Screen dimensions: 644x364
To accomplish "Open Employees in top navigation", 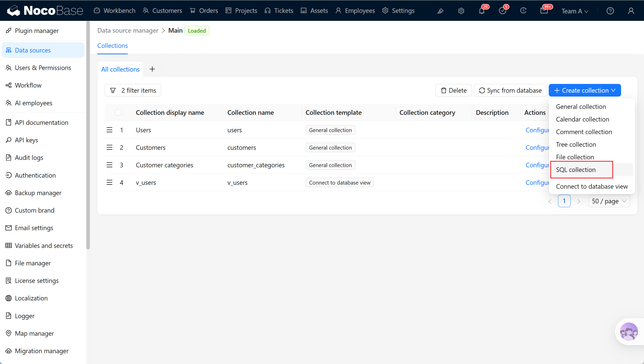I will click(355, 11).
